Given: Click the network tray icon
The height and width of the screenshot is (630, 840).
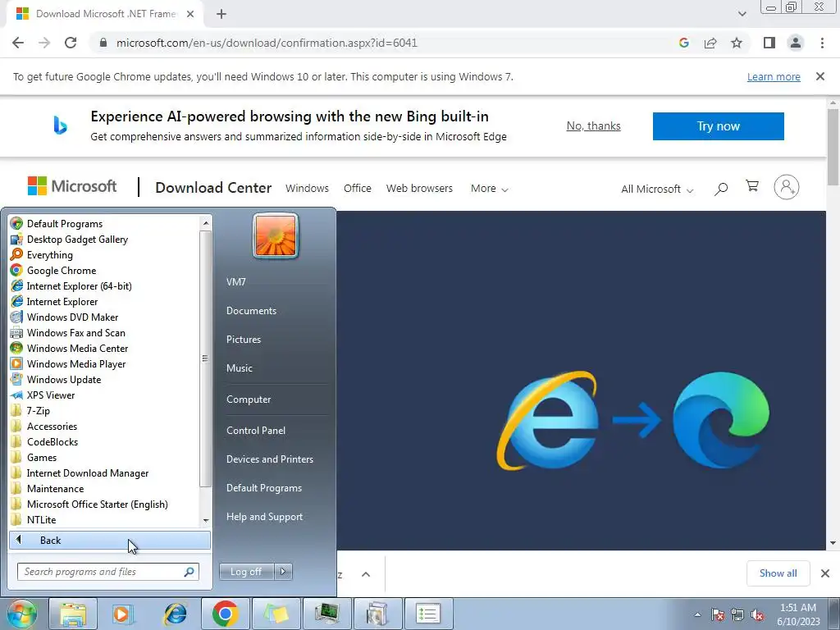Looking at the screenshot, I should click(x=737, y=615).
